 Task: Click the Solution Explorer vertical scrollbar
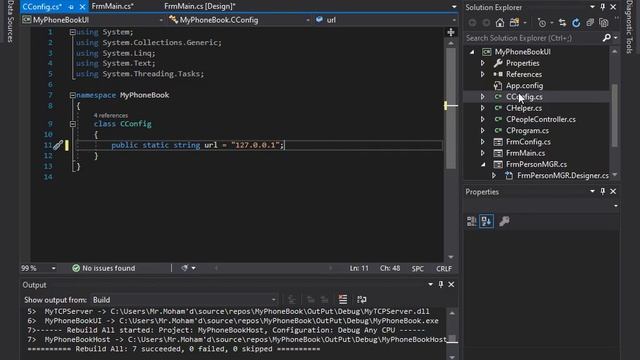click(x=614, y=115)
